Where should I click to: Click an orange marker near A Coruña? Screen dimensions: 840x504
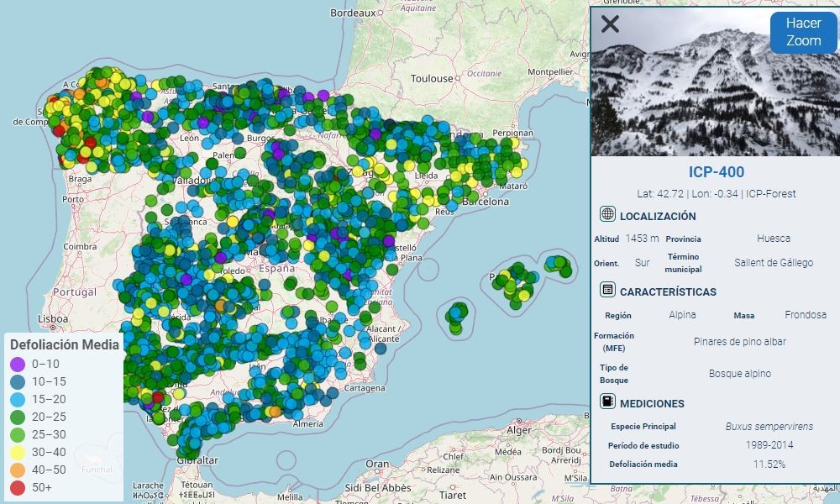tap(100, 84)
